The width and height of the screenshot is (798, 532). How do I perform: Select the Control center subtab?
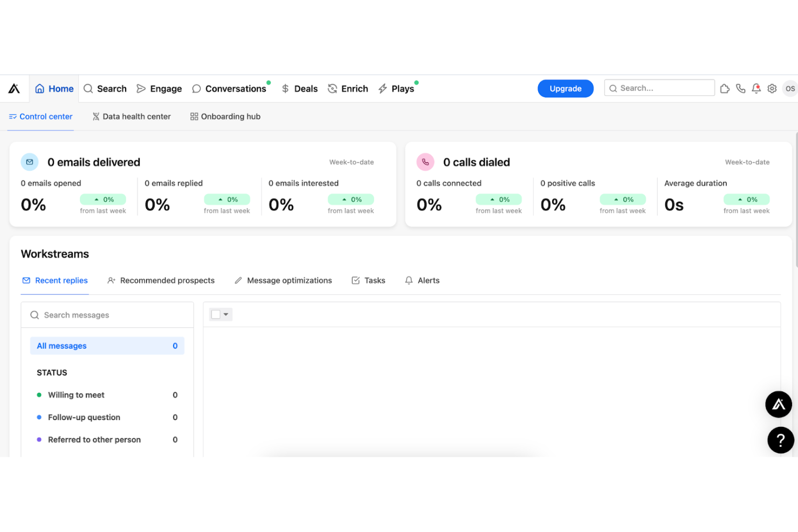[x=40, y=116]
